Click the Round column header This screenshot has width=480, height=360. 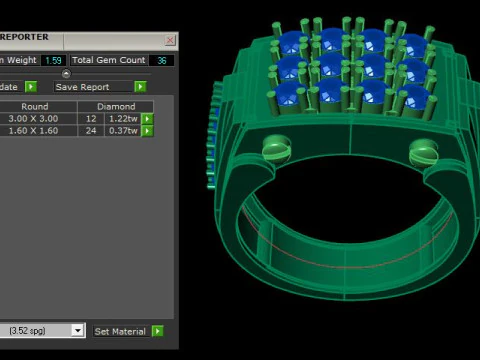coord(35,107)
